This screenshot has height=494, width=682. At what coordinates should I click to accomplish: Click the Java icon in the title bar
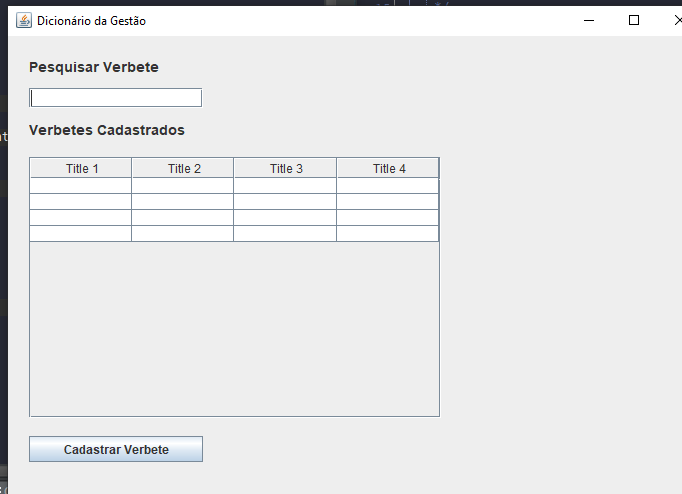[x=24, y=20]
